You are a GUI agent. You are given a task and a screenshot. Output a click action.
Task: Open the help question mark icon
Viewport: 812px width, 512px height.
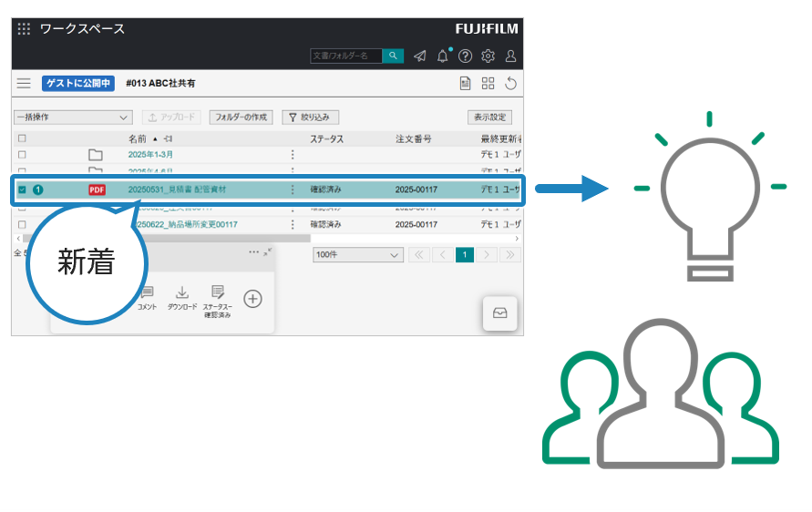(x=465, y=56)
